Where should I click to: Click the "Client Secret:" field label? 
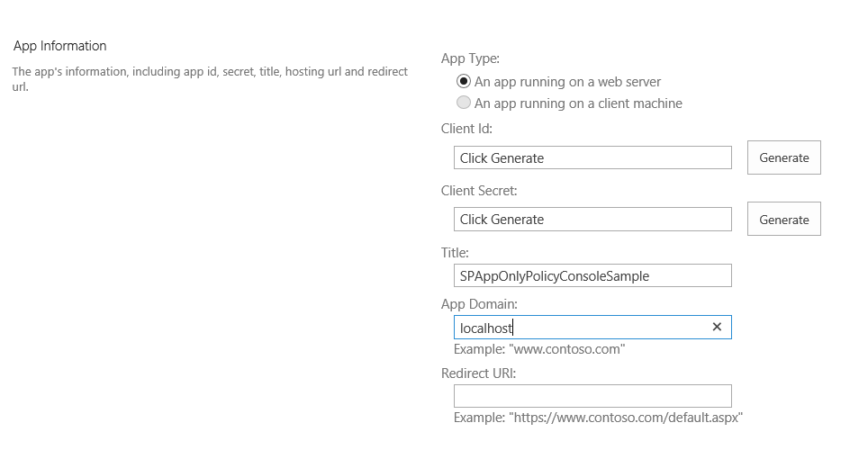pyautogui.click(x=479, y=191)
